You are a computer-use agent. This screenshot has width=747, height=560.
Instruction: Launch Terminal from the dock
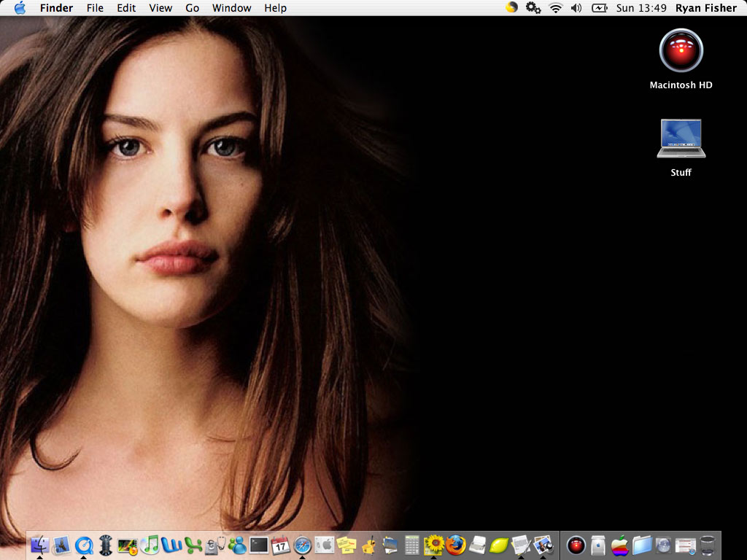point(259,545)
